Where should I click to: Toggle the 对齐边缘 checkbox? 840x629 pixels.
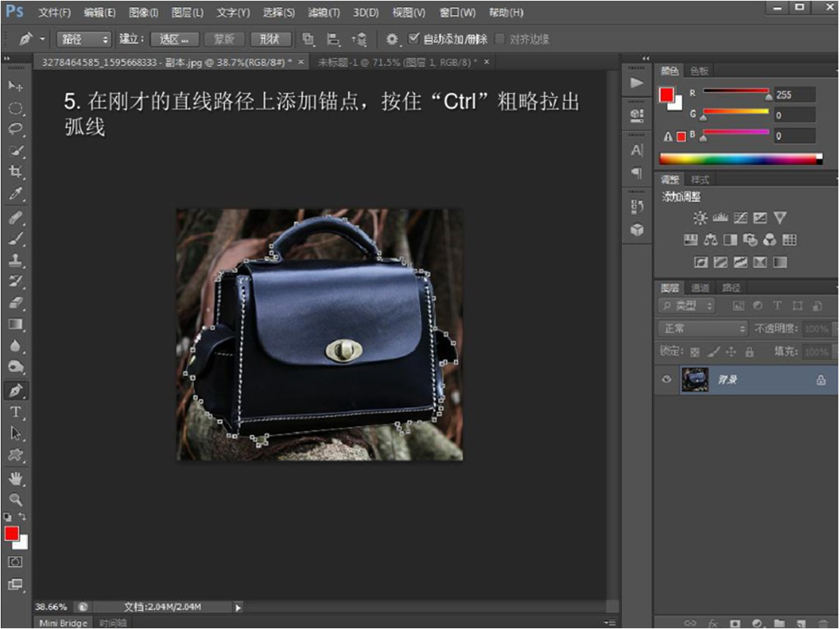[501, 39]
